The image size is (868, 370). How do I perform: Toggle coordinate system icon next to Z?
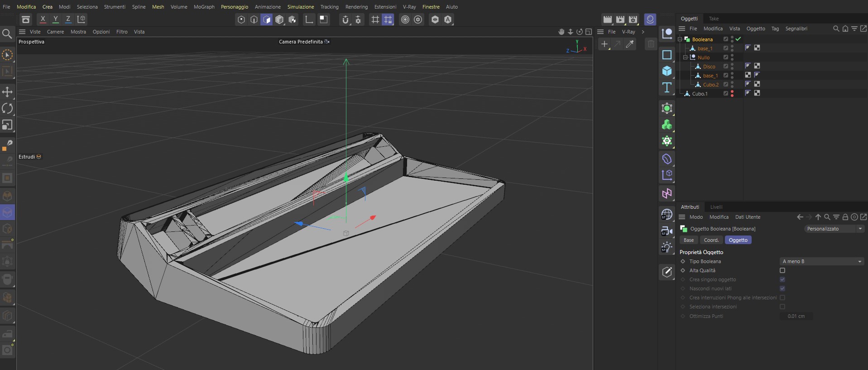pos(81,19)
